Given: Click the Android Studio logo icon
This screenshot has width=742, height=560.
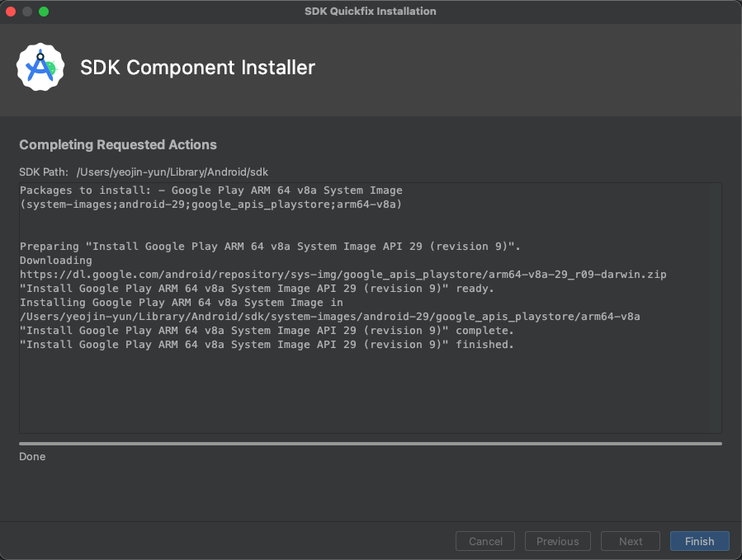Looking at the screenshot, I should click(x=40, y=67).
